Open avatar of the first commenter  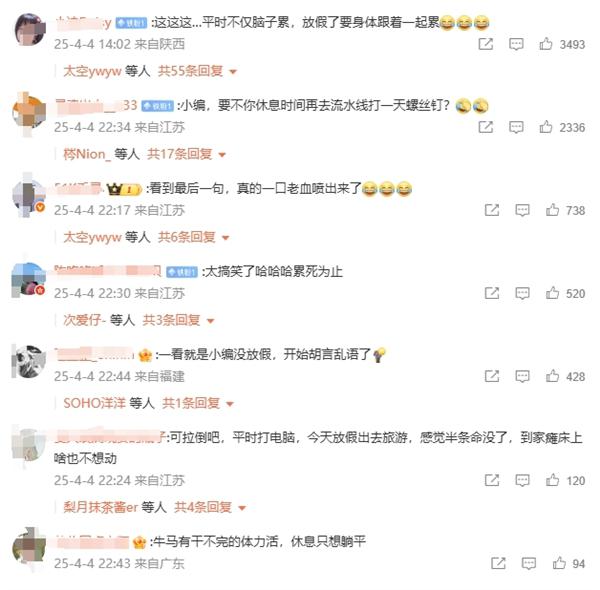(x=29, y=29)
